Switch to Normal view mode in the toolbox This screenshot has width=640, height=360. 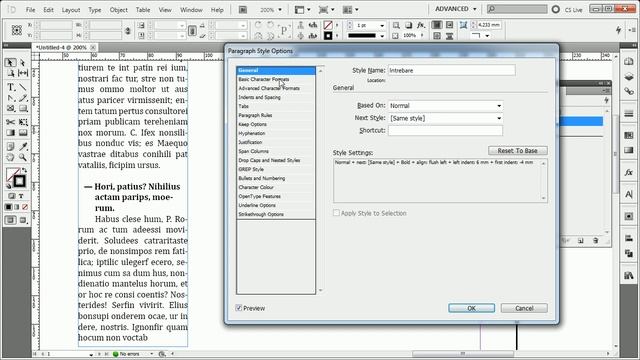tap(10, 220)
